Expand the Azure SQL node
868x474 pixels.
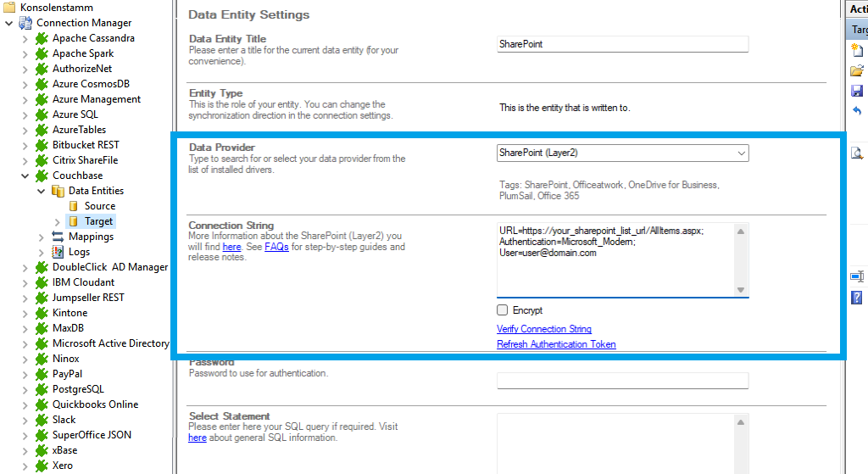25,115
